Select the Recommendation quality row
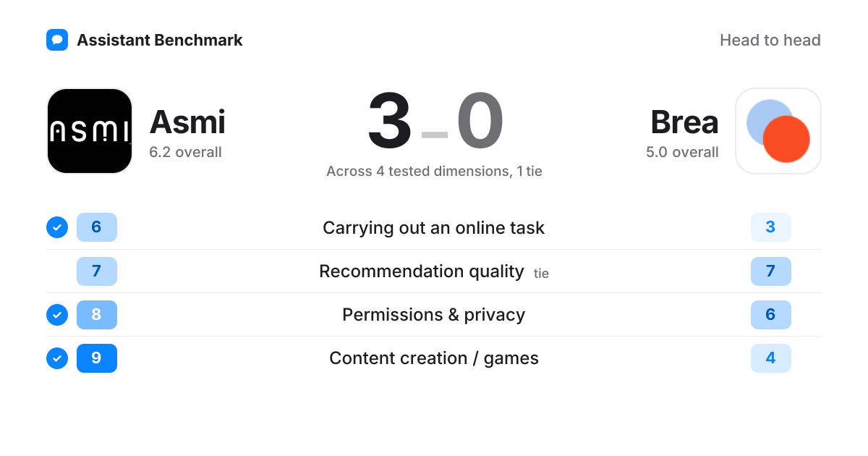Image resolution: width=868 pixels, height=456 pixels. [434, 271]
